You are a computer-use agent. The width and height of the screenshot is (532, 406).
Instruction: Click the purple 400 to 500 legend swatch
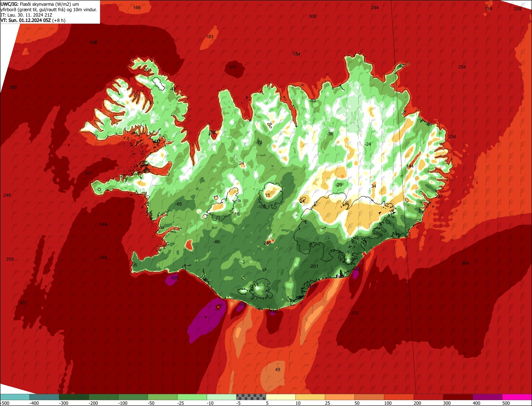(488, 397)
